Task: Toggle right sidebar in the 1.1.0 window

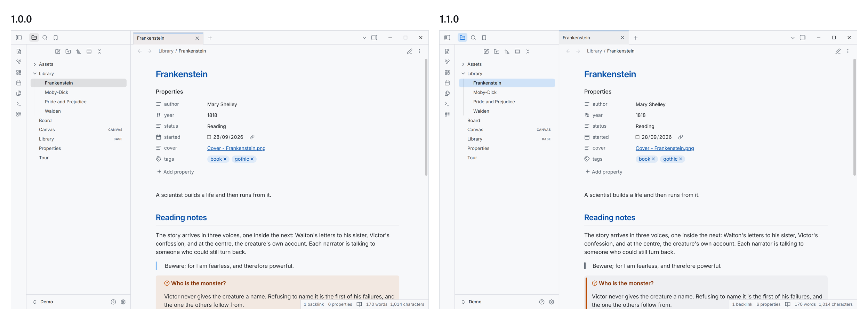Action: pos(803,38)
